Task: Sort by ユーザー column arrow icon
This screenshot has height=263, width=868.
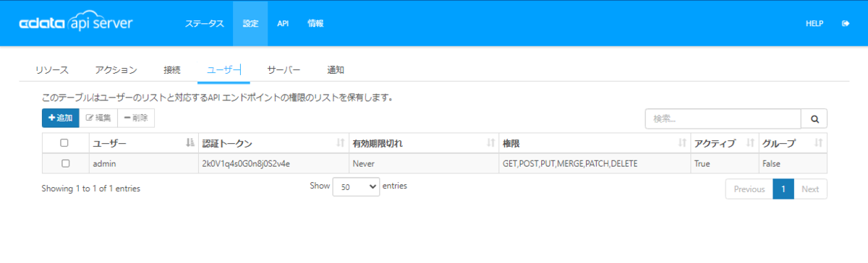Action: (190, 143)
